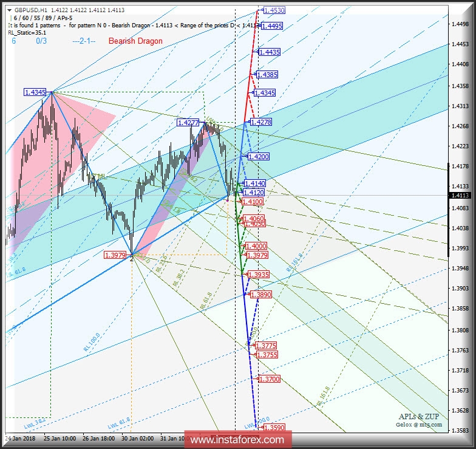The width and height of the screenshot is (476, 449).
Task: Select the 1.4385 blue price label
Action: click(267, 75)
